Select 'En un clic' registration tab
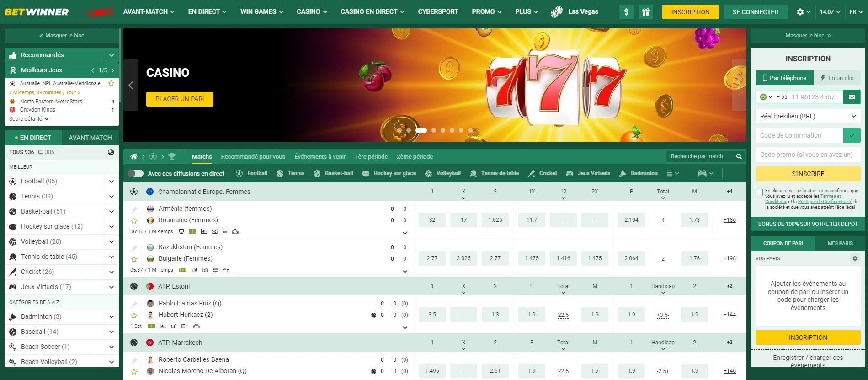 coord(837,78)
